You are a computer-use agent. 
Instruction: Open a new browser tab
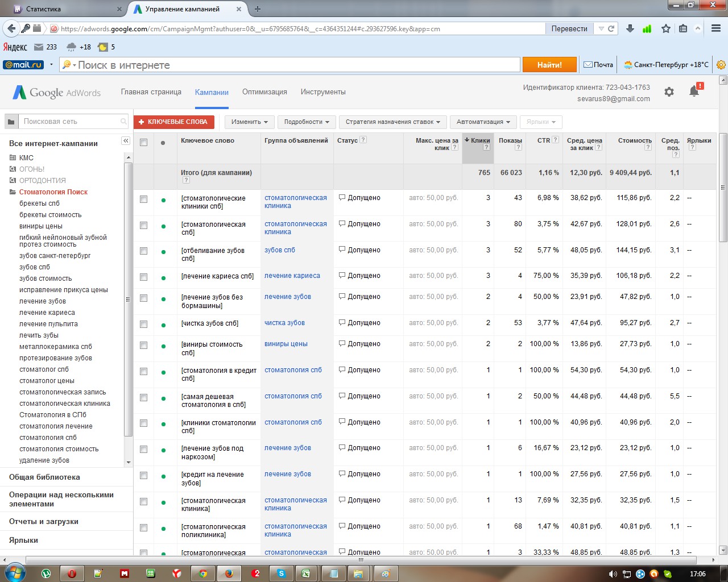click(258, 9)
